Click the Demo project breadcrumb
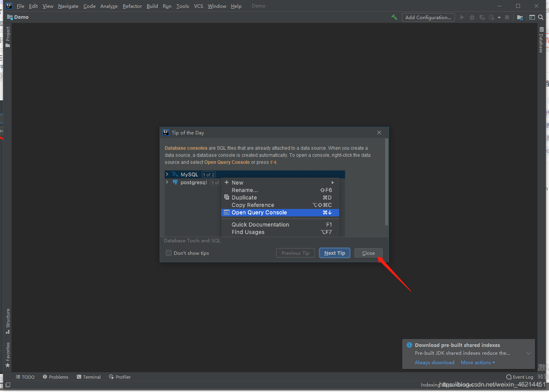This screenshot has height=392, width=549. coord(18,17)
